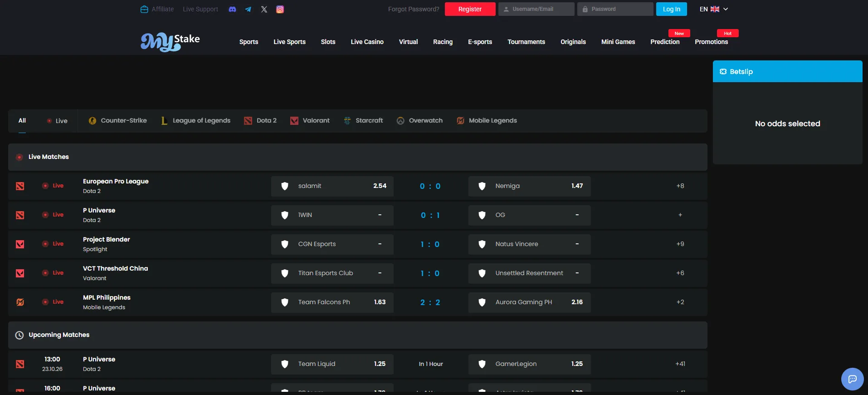Bet on Team Liquid at 1.25
This screenshot has width=868, height=395.
332,364
